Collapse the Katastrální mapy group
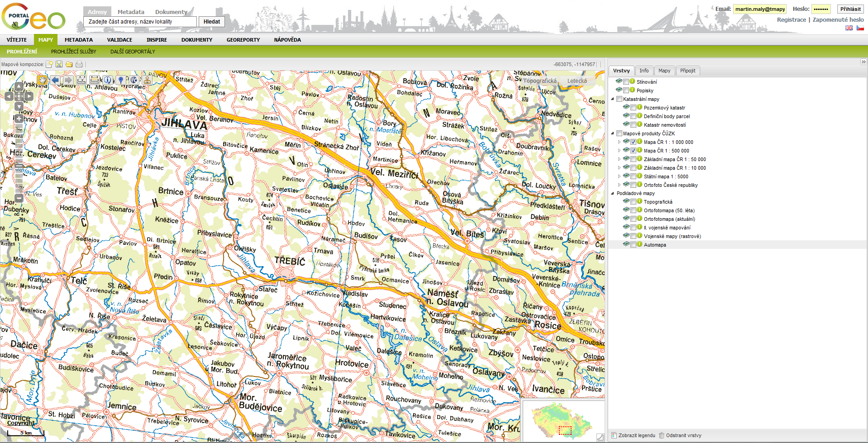Viewport: 868px width, 443px height. pos(613,99)
